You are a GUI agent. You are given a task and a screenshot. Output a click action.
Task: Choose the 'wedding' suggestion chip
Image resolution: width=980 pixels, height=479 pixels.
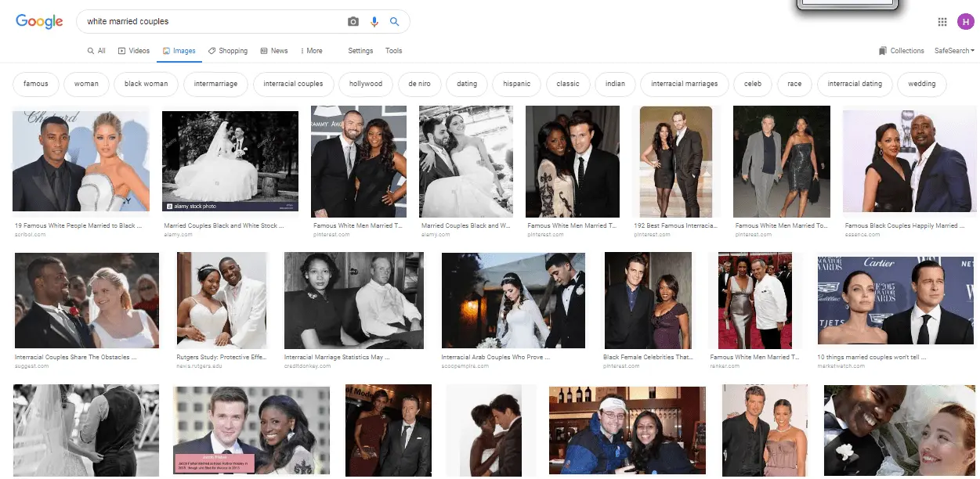click(921, 84)
